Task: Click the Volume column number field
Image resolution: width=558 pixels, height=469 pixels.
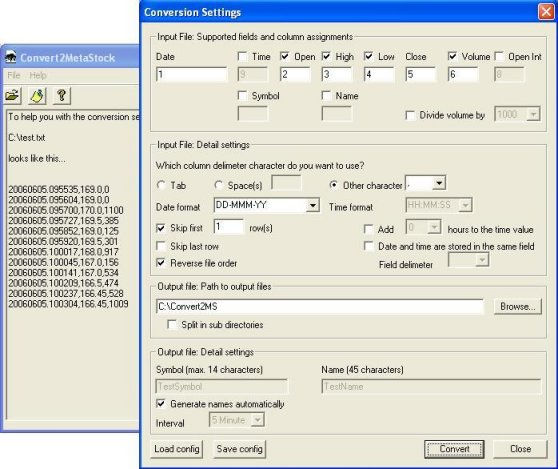Action: pos(463,74)
